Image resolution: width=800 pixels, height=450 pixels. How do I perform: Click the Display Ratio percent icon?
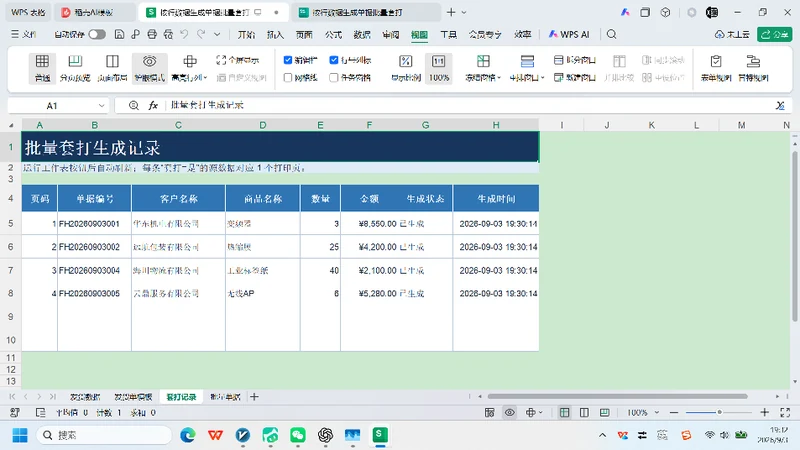406,61
